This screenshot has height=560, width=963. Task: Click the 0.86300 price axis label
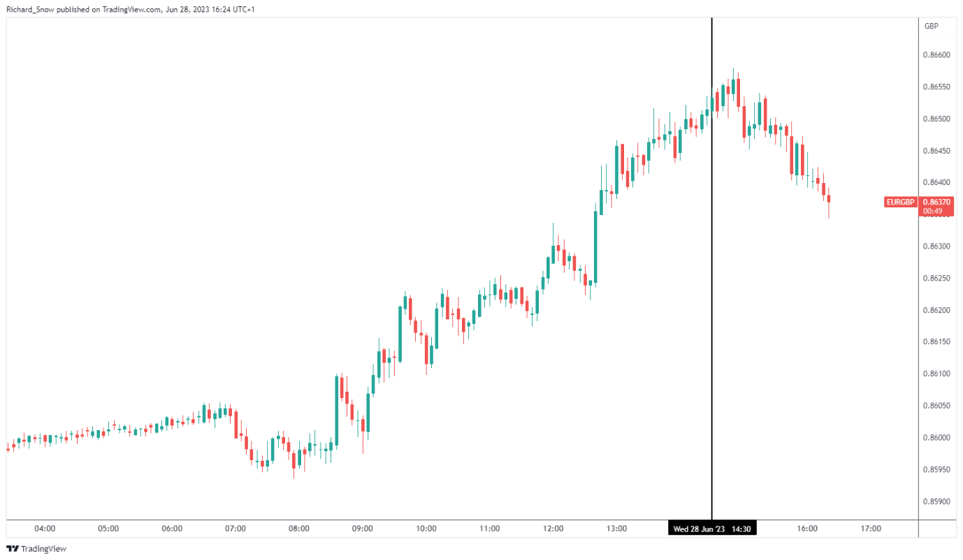936,246
